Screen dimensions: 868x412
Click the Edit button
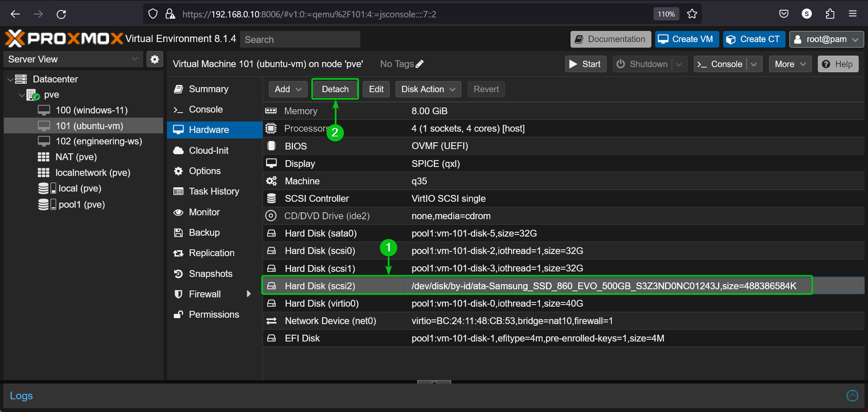coord(376,89)
